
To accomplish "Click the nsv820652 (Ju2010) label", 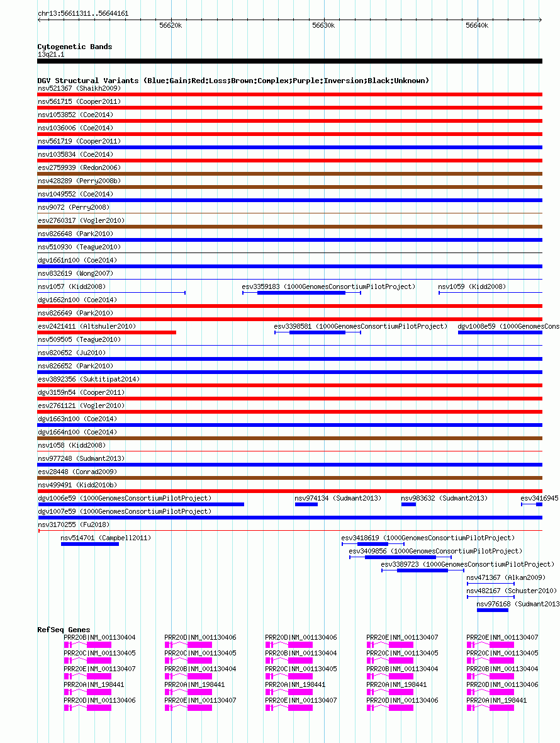I will click(72, 353).
